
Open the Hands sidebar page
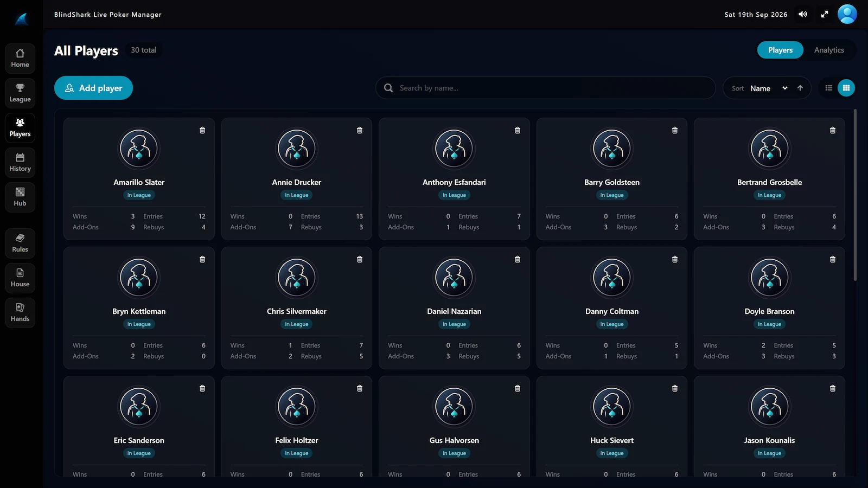20,312
